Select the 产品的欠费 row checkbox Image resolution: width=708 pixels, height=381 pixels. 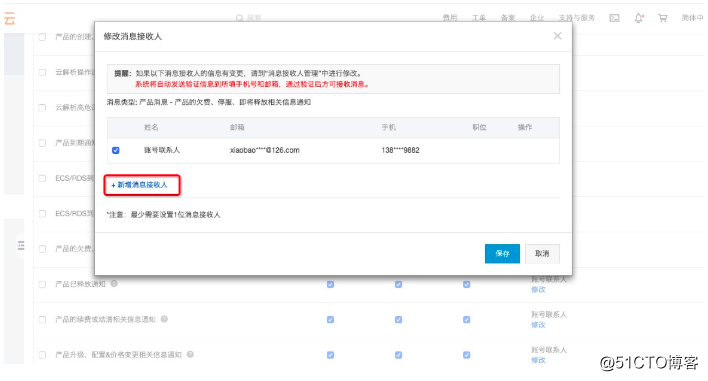point(42,249)
